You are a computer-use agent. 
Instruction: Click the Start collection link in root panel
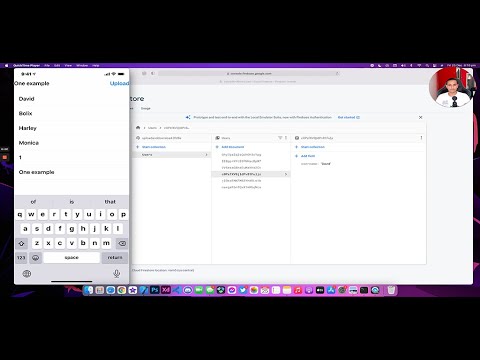154,147
